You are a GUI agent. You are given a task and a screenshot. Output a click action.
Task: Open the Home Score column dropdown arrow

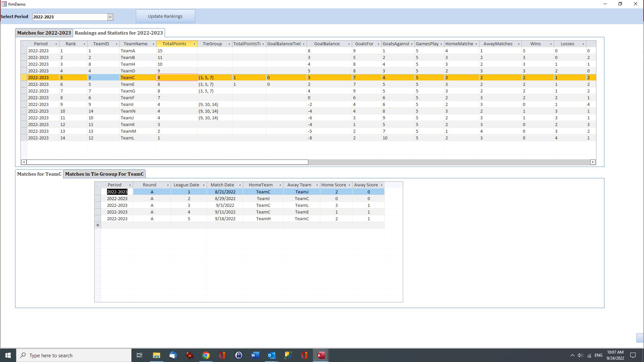click(x=349, y=185)
